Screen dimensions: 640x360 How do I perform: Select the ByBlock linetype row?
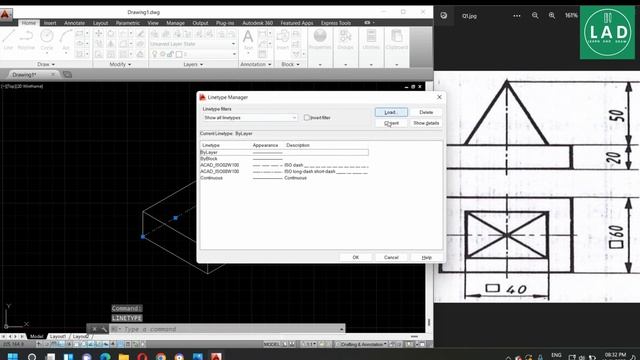(x=284, y=158)
